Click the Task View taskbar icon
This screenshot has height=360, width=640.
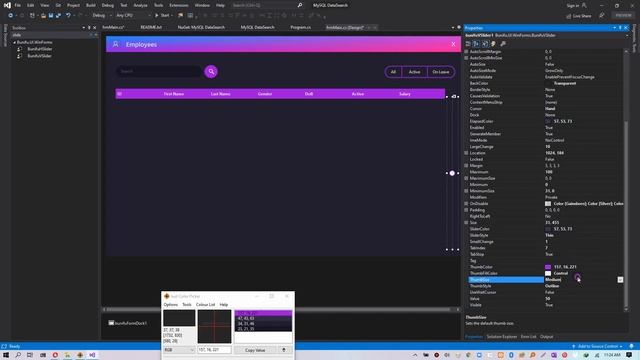pyautogui.click(x=30, y=355)
